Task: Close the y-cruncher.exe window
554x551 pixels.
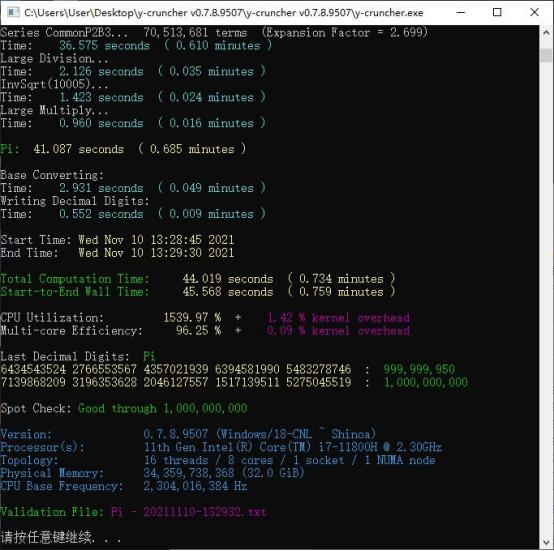Action: (x=535, y=12)
